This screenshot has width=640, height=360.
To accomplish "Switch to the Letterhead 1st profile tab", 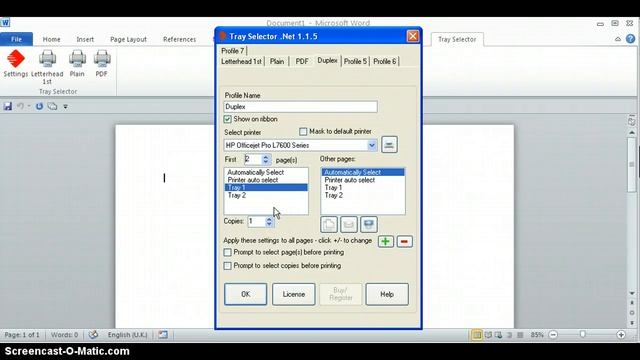I will click(241, 61).
